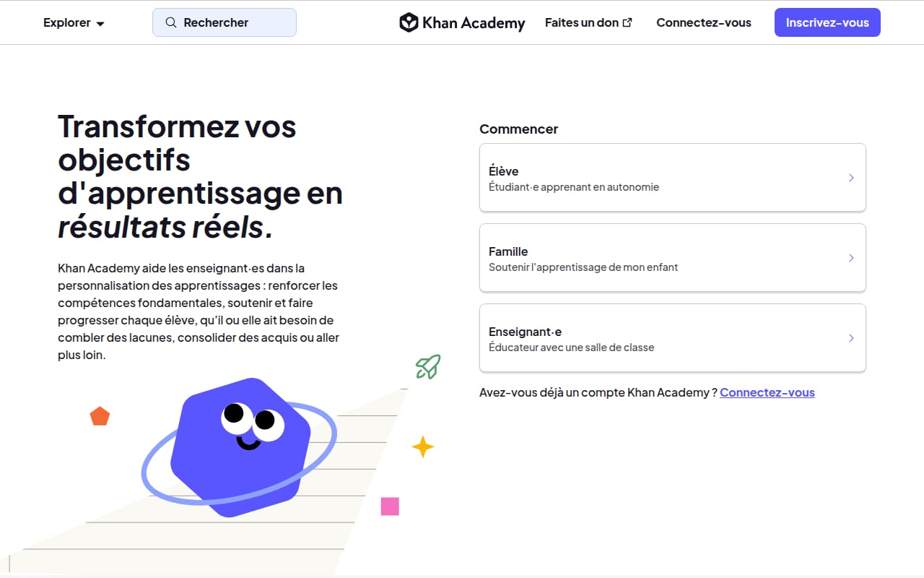Open the Explorer dropdown menu
Screen dimensions: 924x578
tap(74, 22)
